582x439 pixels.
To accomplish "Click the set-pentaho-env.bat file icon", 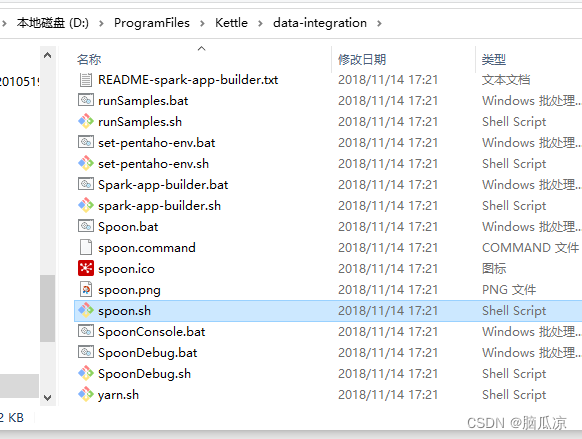I will pos(86,142).
